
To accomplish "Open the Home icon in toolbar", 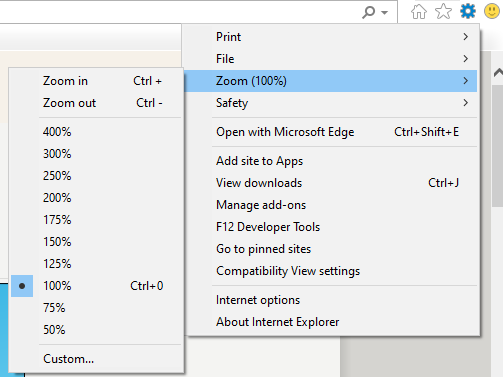I will coord(419,11).
